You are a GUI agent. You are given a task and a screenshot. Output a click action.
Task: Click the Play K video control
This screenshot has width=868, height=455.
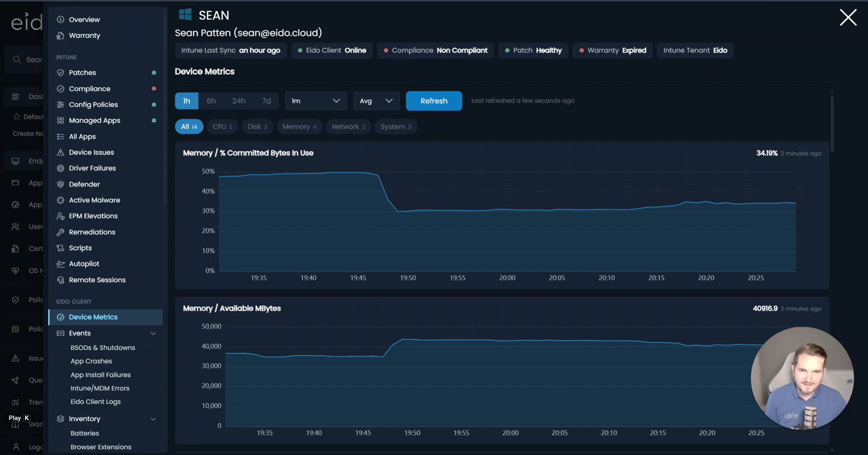coord(19,418)
